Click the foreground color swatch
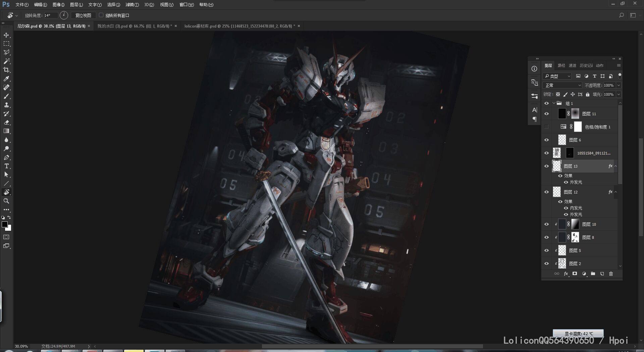This screenshot has height=352, width=644. pyautogui.click(x=5, y=224)
